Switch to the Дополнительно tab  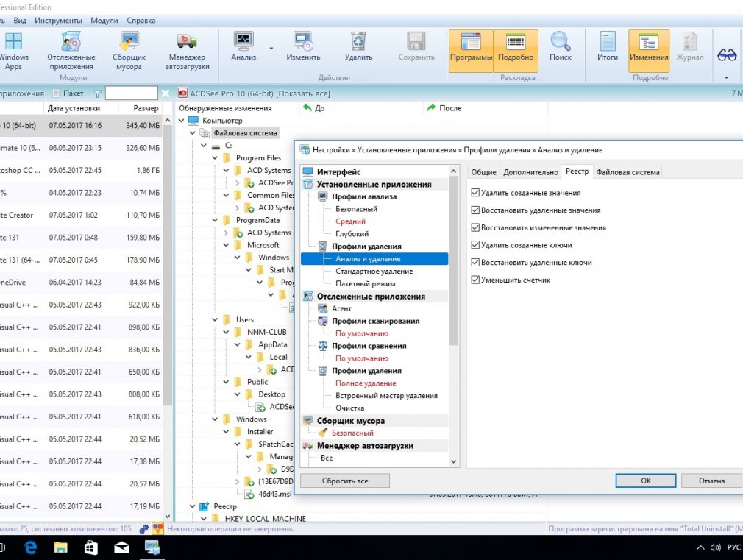(530, 172)
